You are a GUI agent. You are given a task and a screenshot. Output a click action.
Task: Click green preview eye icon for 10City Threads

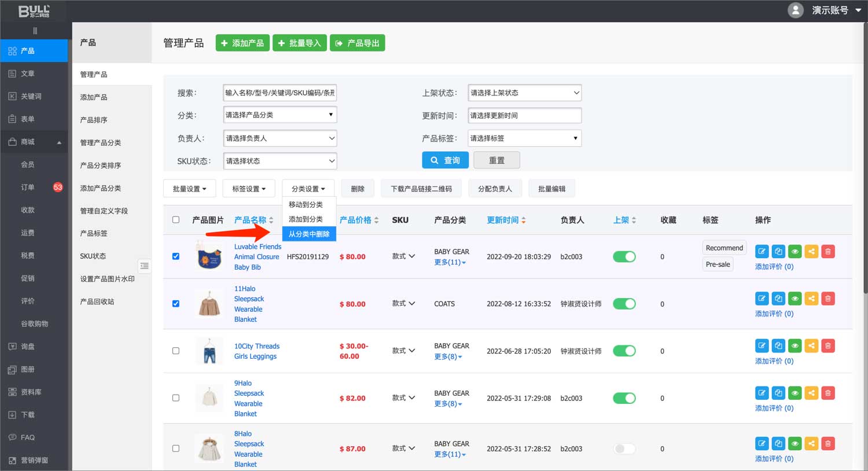point(795,346)
